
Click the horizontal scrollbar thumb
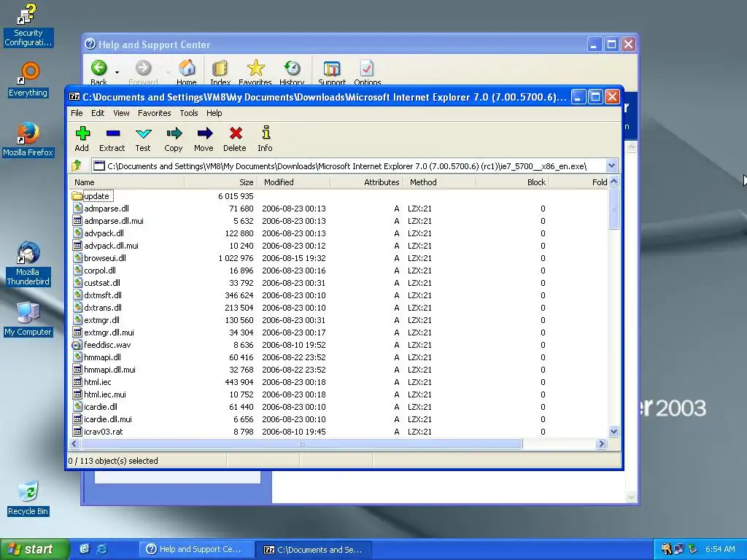301,444
